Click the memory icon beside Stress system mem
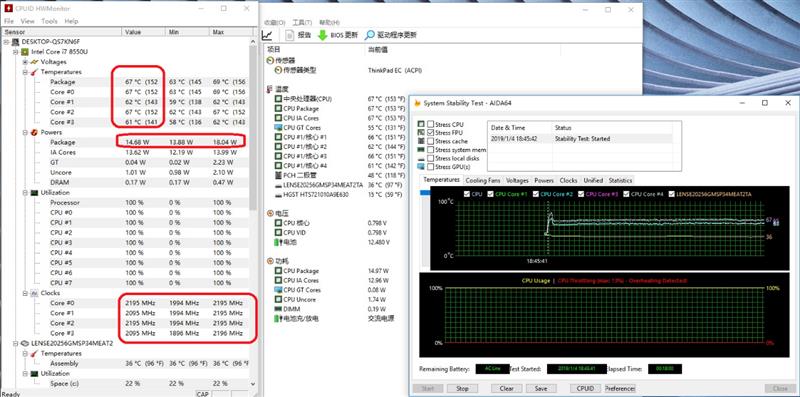The height and width of the screenshot is (397, 800). [421, 150]
